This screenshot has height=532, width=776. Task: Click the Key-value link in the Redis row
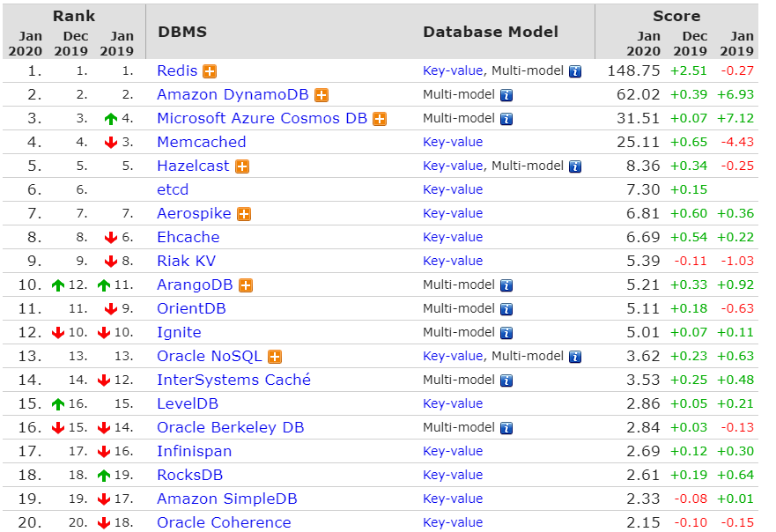[453, 70]
